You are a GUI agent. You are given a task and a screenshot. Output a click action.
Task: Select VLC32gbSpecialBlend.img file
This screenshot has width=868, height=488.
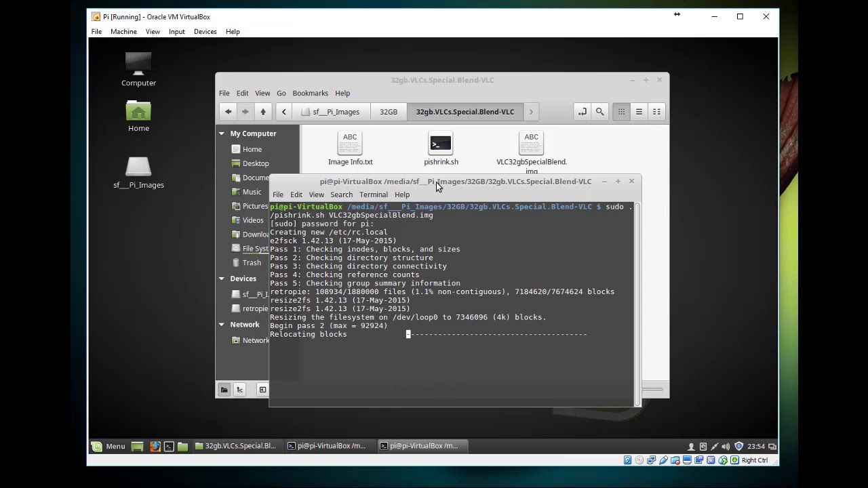coord(532,152)
